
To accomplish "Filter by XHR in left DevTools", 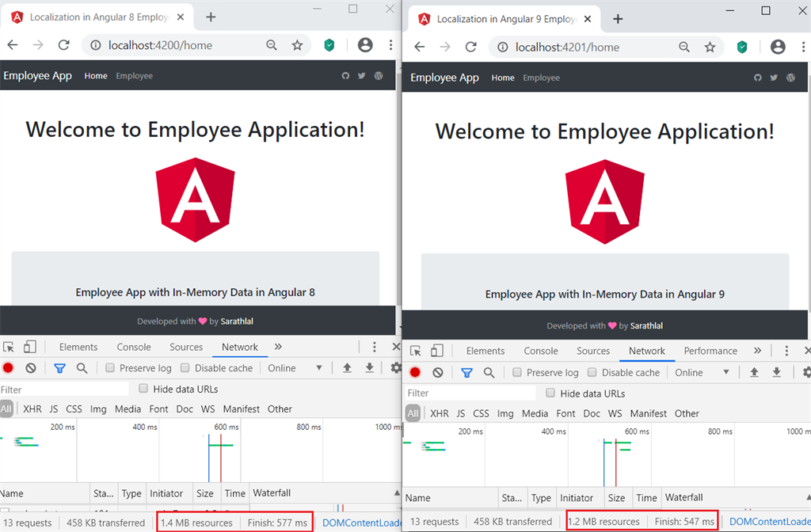I will click(x=32, y=409).
